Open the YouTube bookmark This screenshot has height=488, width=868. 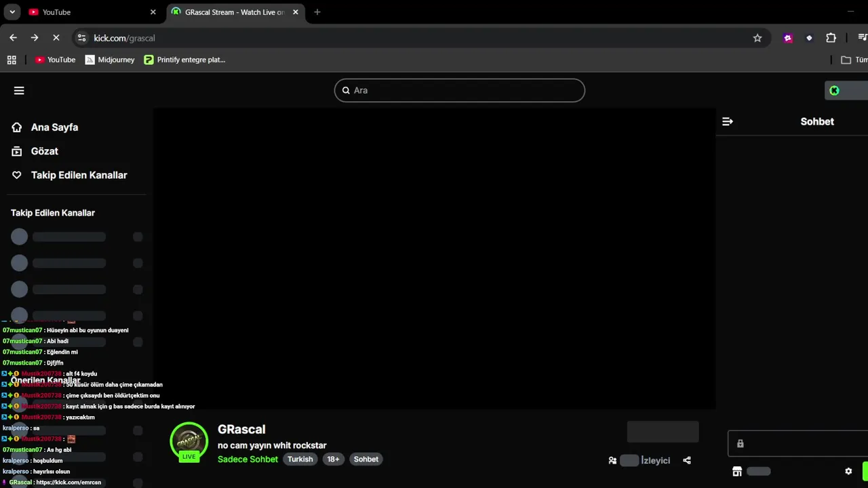click(55, 60)
